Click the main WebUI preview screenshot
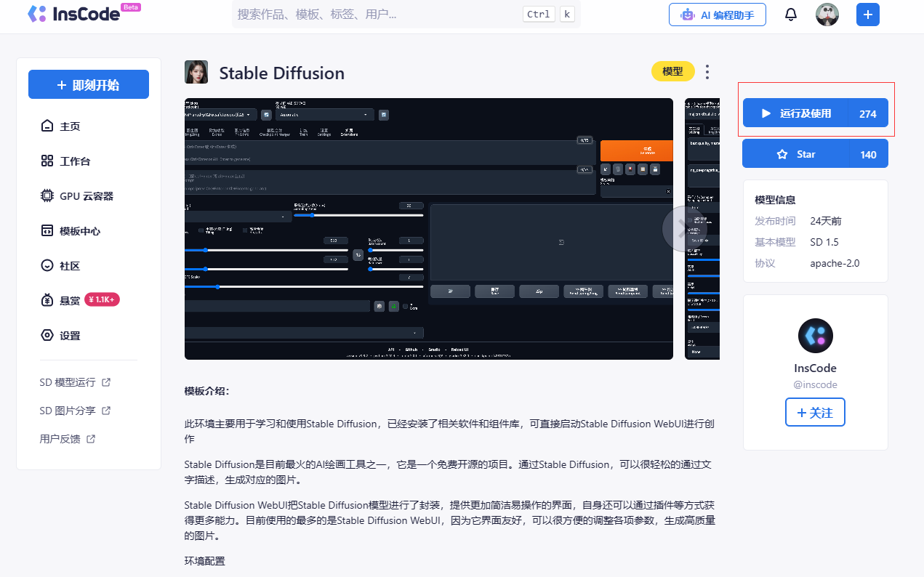The height and width of the screenshot is (577, 924). click(x=429, y=229)
